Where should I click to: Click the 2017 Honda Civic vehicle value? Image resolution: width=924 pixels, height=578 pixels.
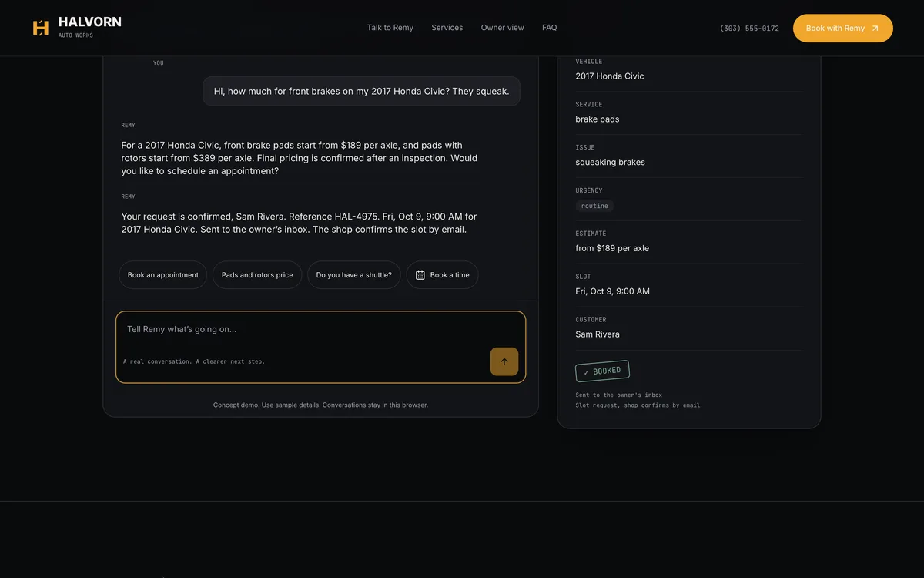610,76
